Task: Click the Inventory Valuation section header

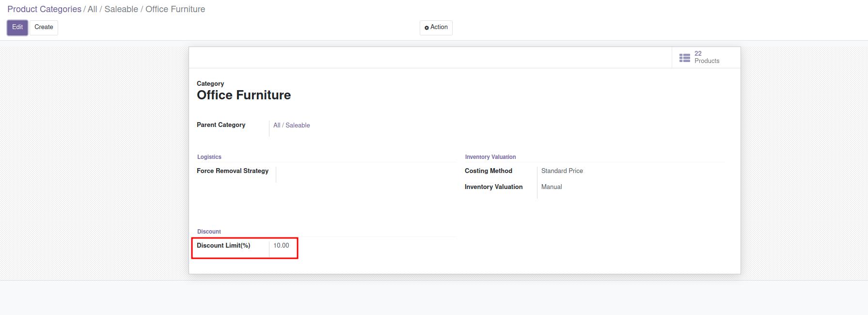Action: 490,157
